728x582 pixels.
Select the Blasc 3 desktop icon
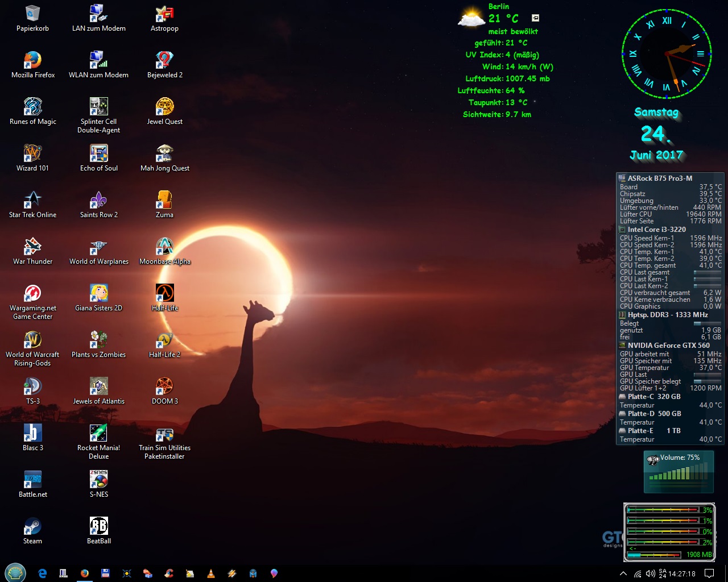[x=33, y=438]
